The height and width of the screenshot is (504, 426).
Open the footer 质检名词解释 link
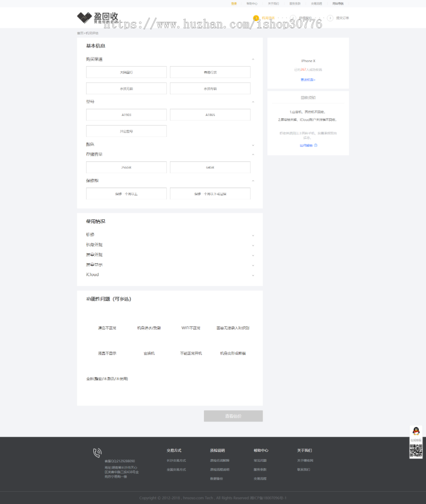coord(220,460)
